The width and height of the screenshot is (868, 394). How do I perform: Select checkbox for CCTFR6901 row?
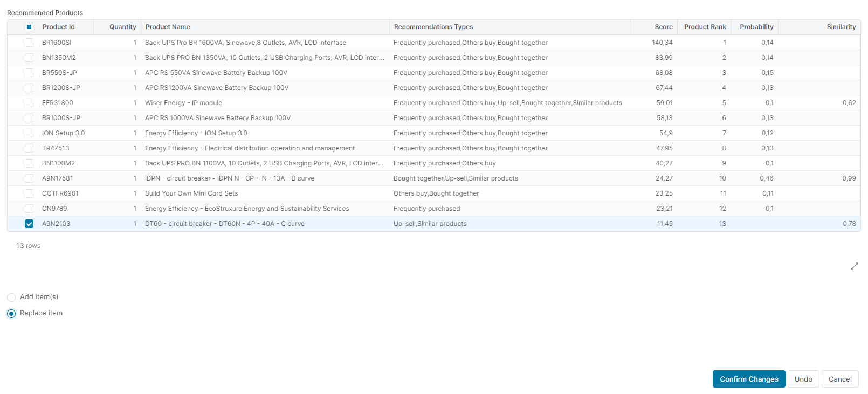(x=29, y=193)
